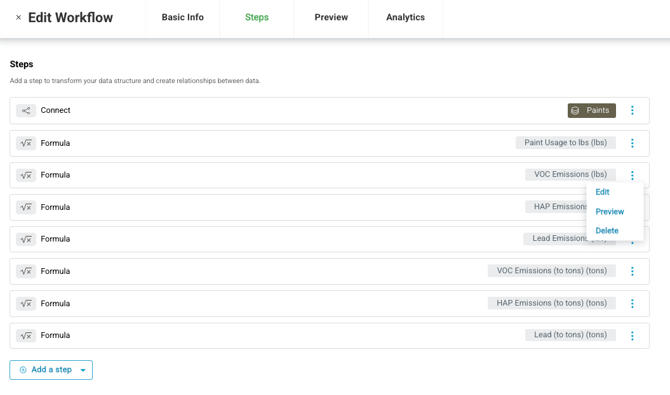
Task: Click formula icon in VOC Emissions (lbs) row
Action: (x=26, y=175)
